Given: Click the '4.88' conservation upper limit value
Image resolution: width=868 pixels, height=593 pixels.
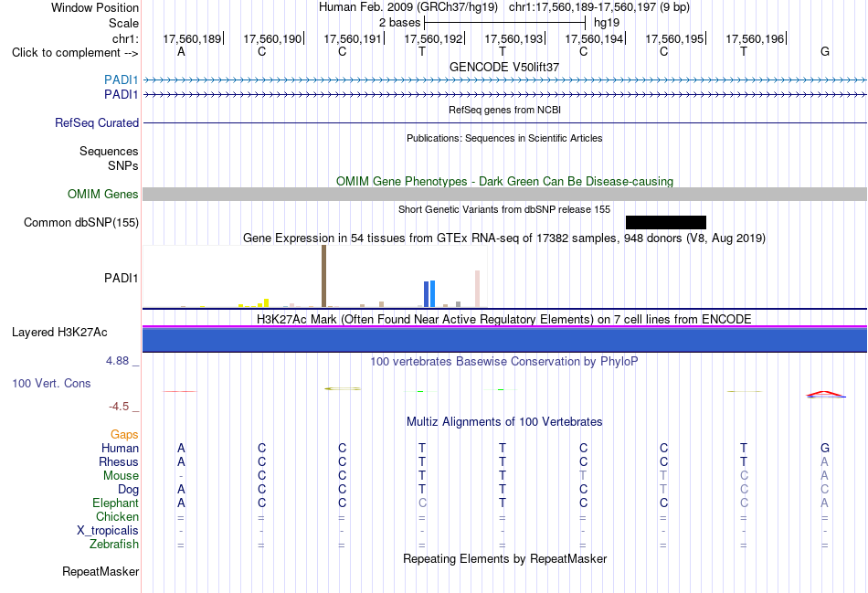Looking at the screenshot, I should [x=117, y=361].
